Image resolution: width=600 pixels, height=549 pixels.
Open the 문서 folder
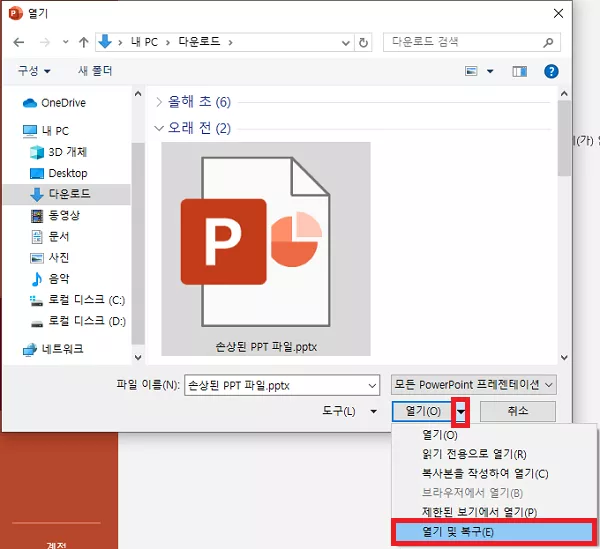(50, 237)
